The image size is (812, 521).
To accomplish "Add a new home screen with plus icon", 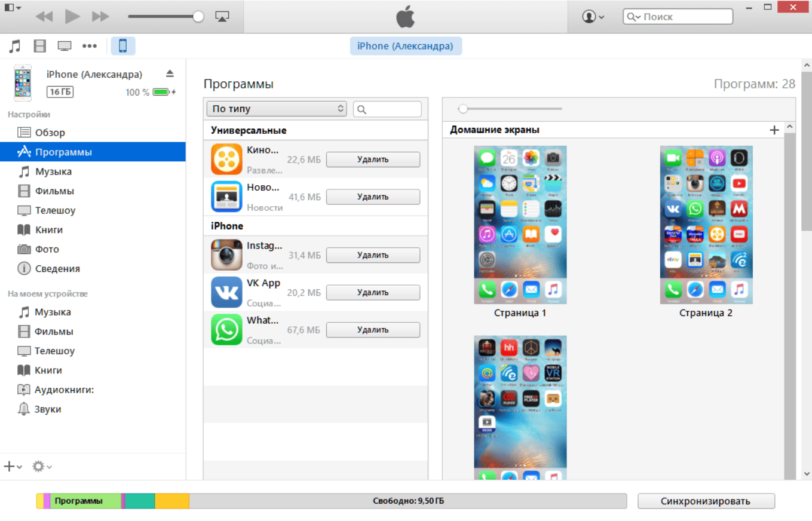I will pos(774,130).
